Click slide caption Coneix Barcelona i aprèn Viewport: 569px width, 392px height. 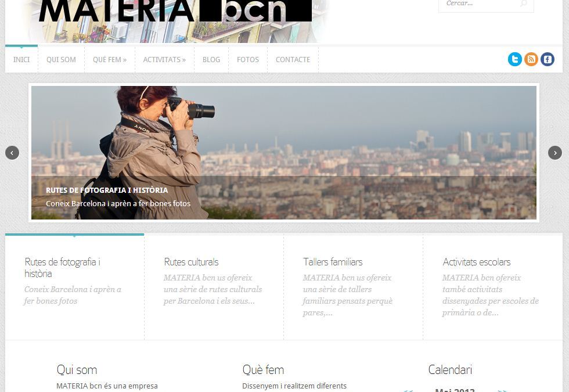click(118, 204)
